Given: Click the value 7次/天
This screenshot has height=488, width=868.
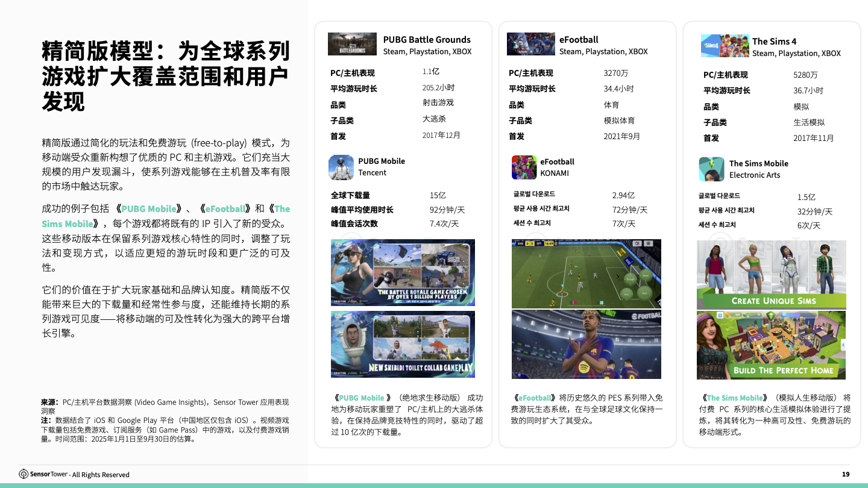Looking at the screenshot, I should coord(624,224).
